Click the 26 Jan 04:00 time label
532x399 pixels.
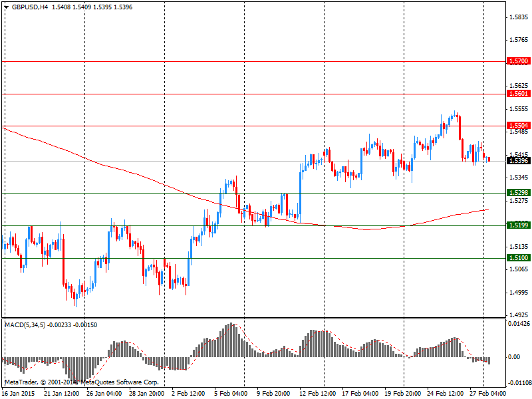pyautogui.click(x=104, y=394)
